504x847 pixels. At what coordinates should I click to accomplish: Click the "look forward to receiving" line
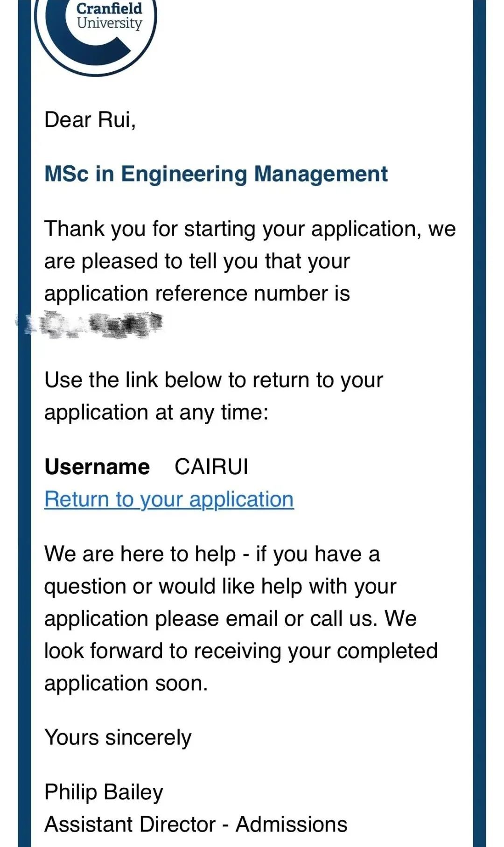(241, 651)
